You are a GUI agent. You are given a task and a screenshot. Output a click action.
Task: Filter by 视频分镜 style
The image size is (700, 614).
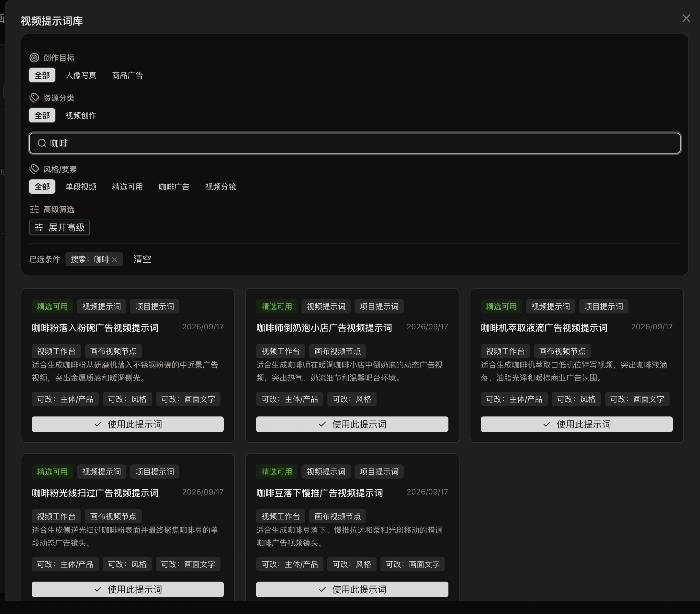coord(220,187)
